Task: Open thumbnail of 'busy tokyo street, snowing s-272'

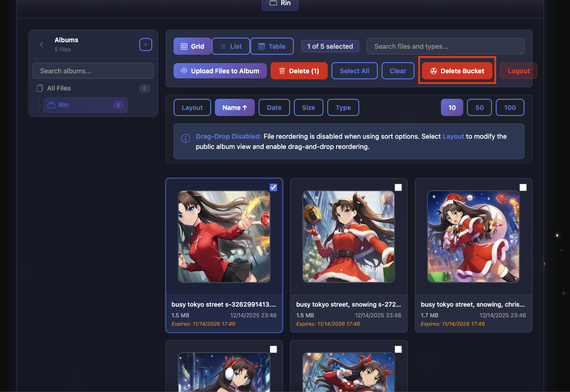Action: 349,237
